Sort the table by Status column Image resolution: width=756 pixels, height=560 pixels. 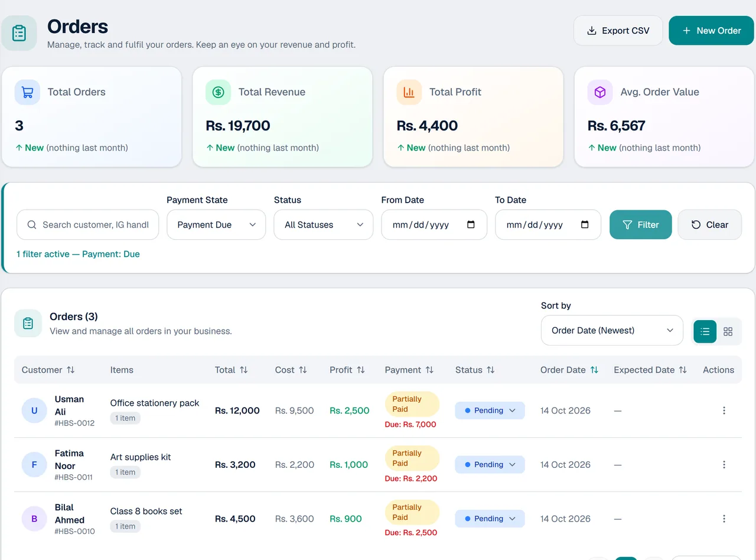pos(475,370)
